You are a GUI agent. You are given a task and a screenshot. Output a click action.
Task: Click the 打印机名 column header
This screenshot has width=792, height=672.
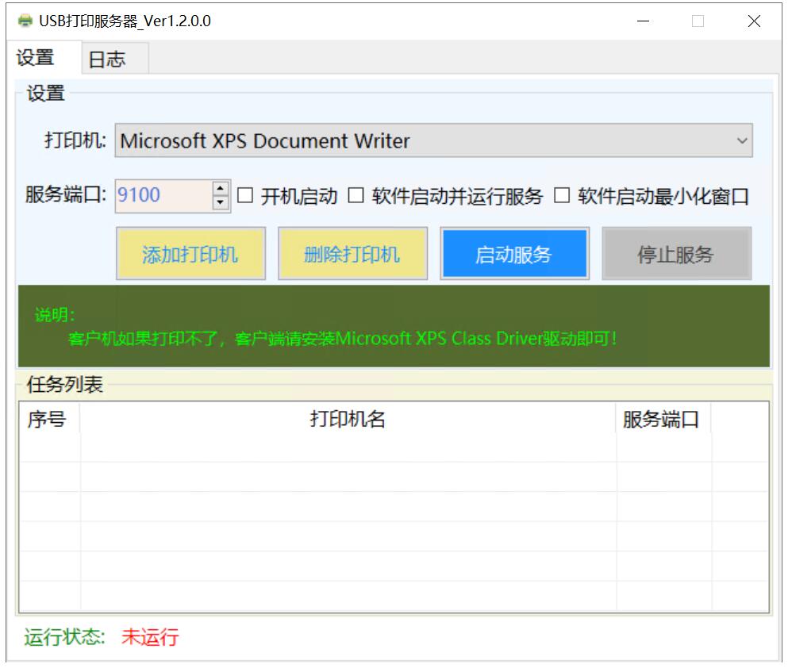click(x=349, y=420)
